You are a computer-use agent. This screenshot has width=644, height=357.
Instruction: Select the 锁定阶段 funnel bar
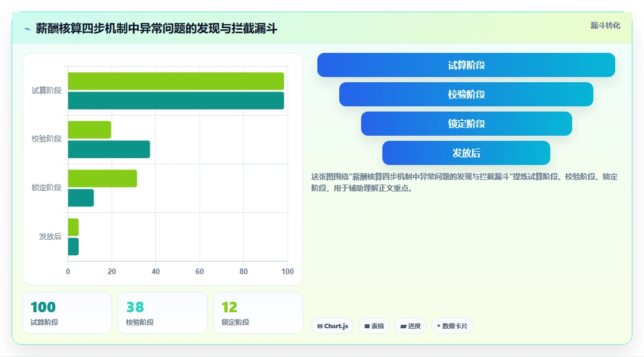(466, 124)
